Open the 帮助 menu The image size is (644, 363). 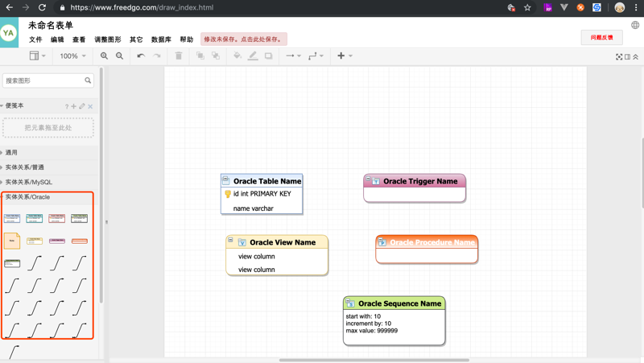[x=187, y=39]
